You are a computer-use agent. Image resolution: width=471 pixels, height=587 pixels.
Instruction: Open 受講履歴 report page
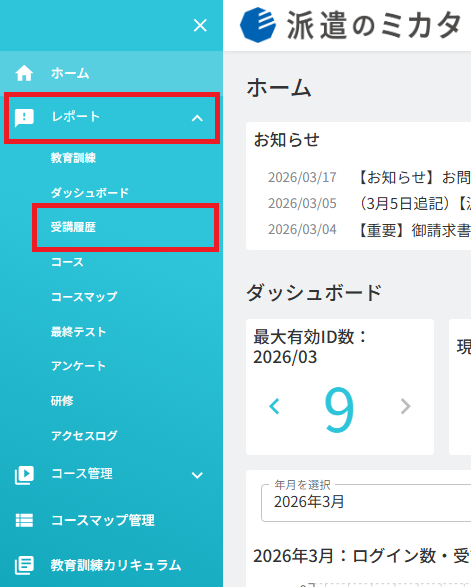(x=73, y=227)
